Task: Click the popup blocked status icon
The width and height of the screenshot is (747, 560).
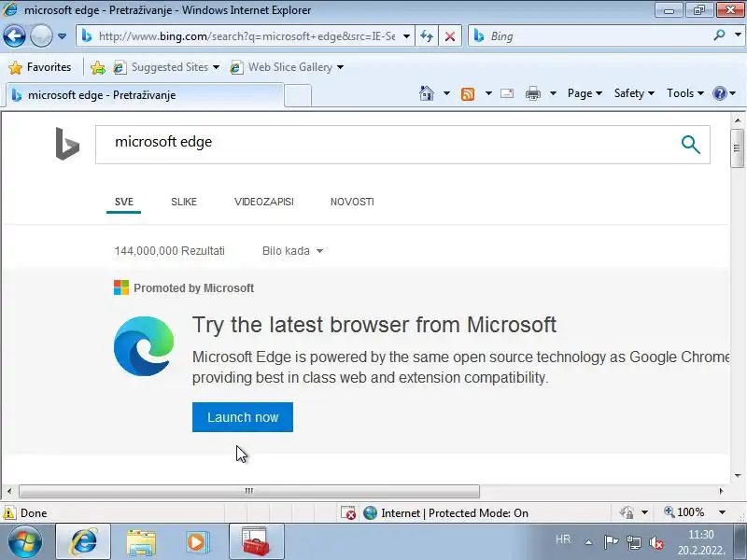Action: pyautogui.click(x=347, y=512)
